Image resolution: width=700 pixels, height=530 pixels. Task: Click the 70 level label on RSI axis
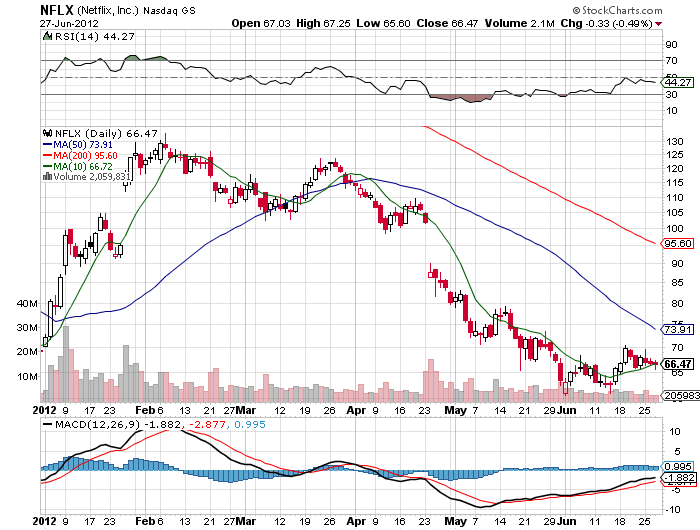click(671, 60)
